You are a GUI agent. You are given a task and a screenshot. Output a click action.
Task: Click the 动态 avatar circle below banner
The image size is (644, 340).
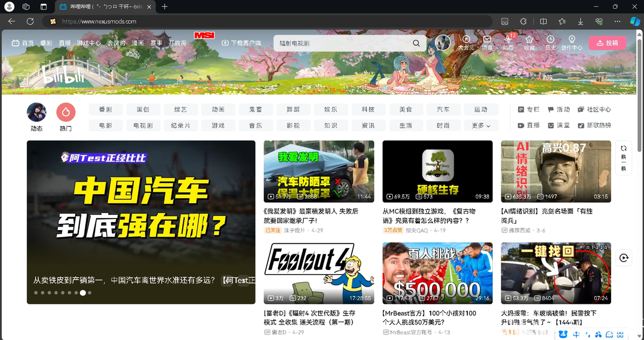point(37,112)
